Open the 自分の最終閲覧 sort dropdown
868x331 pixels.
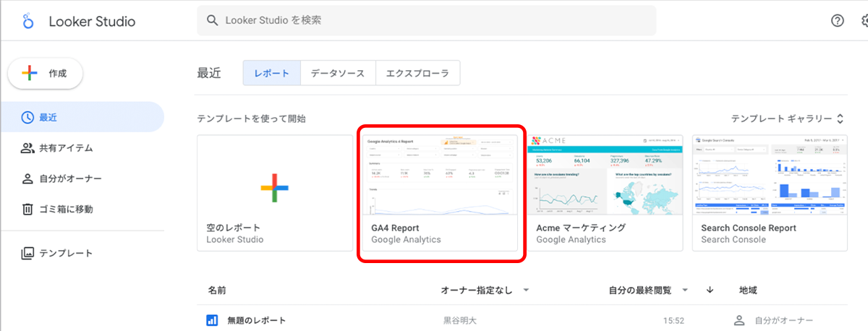pos(649,290)
